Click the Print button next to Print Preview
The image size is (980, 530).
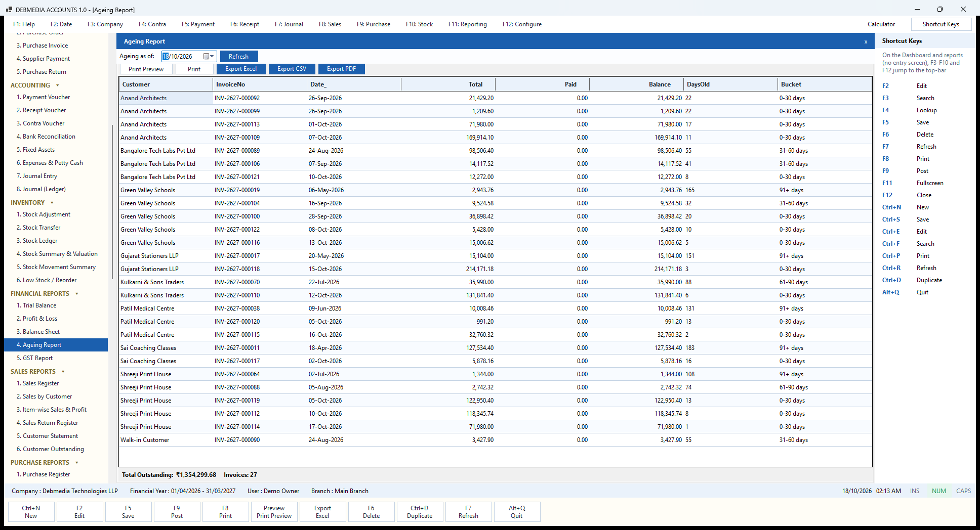(194, 69)
